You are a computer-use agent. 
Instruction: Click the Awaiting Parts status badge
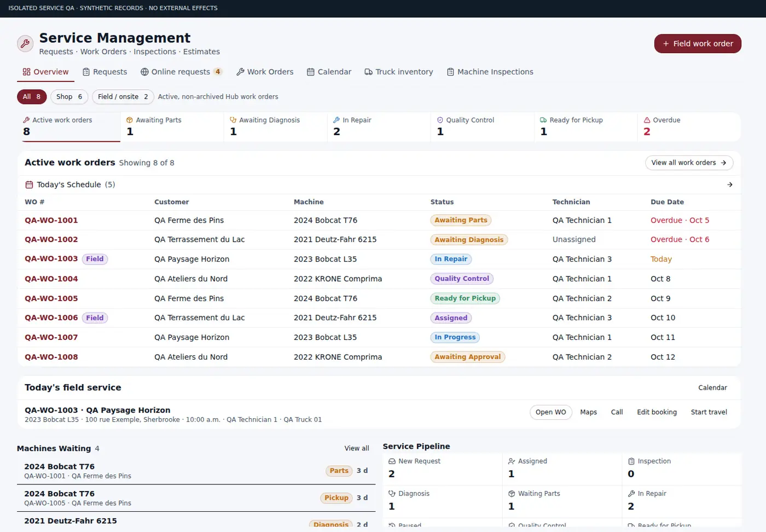coord(461,220)
